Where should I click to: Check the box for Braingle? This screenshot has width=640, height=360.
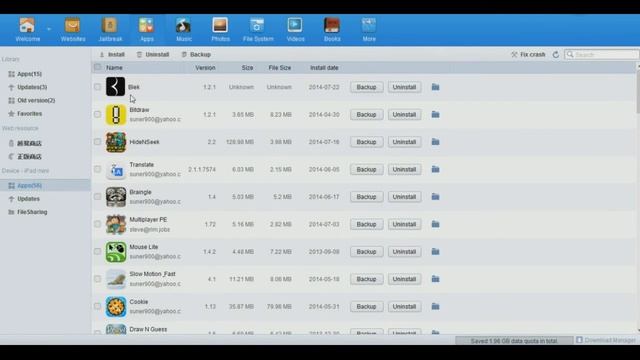click(97, 196)
